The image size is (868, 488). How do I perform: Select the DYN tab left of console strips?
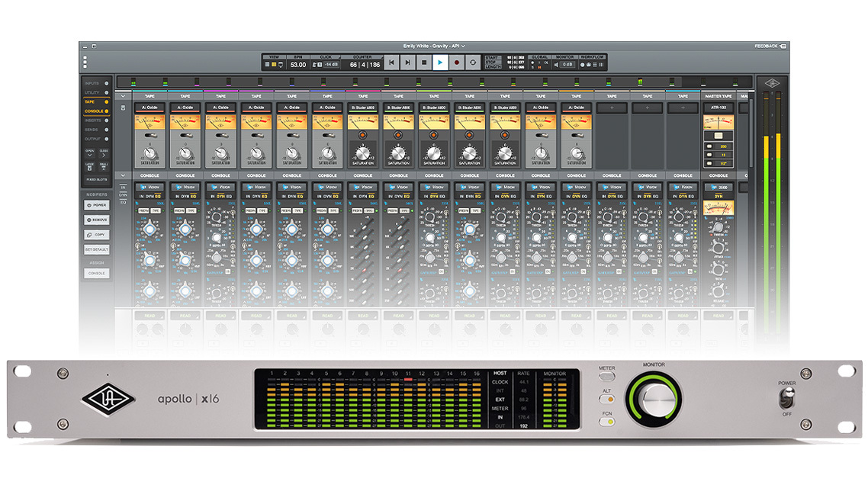pos(123,194)
